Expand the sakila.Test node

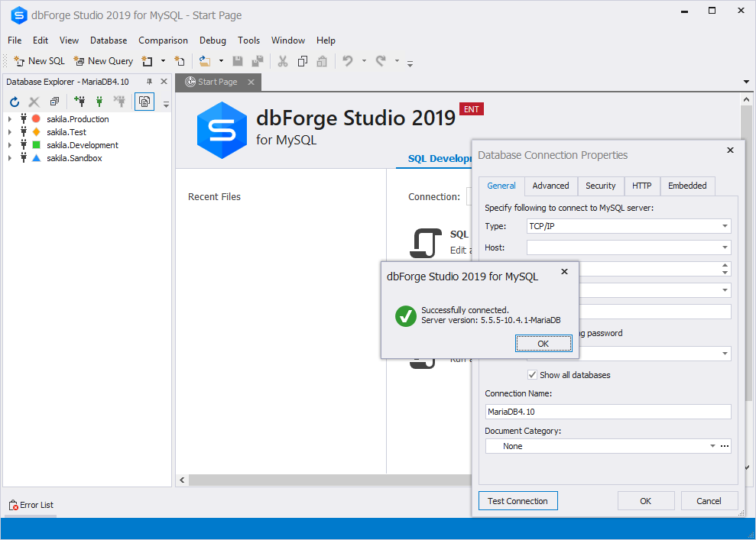point(10,132)
